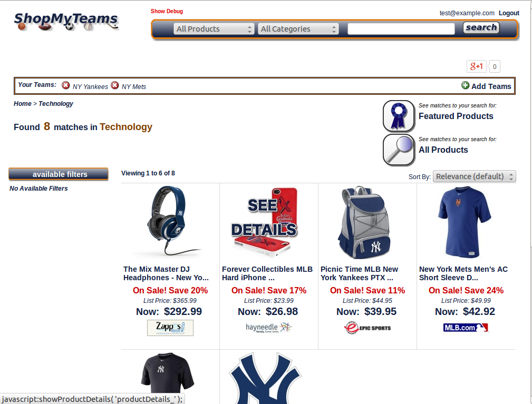
Task: Click the Home breadcrumb link
Action: (22, 104)
